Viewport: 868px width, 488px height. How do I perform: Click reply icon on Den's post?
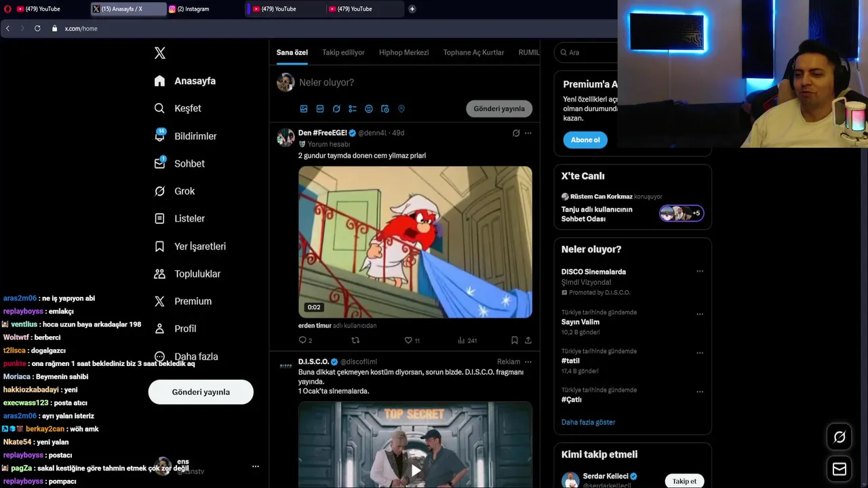click(x=302, y=340)
